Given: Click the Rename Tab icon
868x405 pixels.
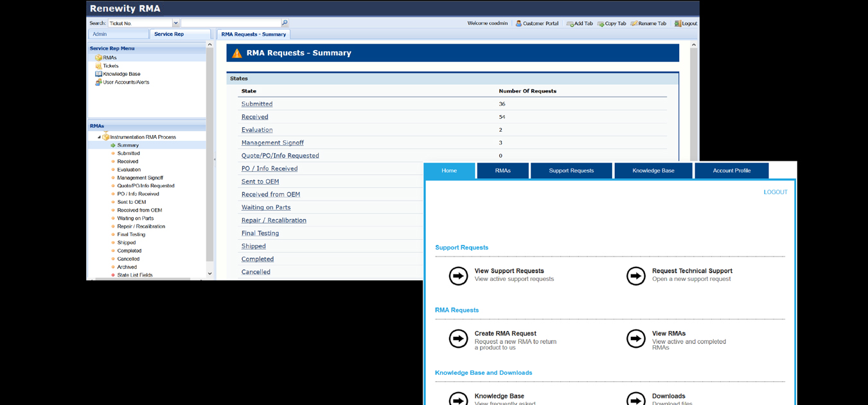Looking at the screenshot, I should 633,24.
